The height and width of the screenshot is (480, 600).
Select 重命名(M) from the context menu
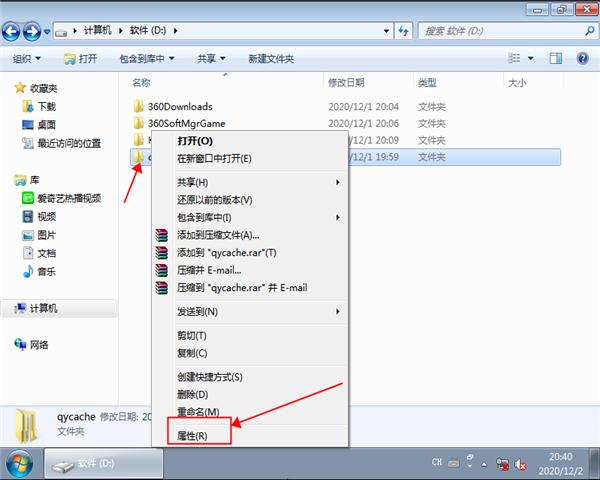[x=197, y=412]
